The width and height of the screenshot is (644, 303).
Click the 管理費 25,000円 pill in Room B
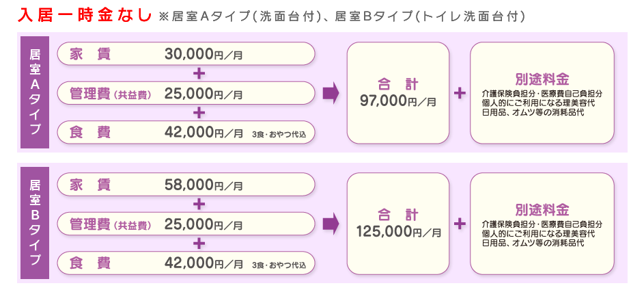point(186,224)
